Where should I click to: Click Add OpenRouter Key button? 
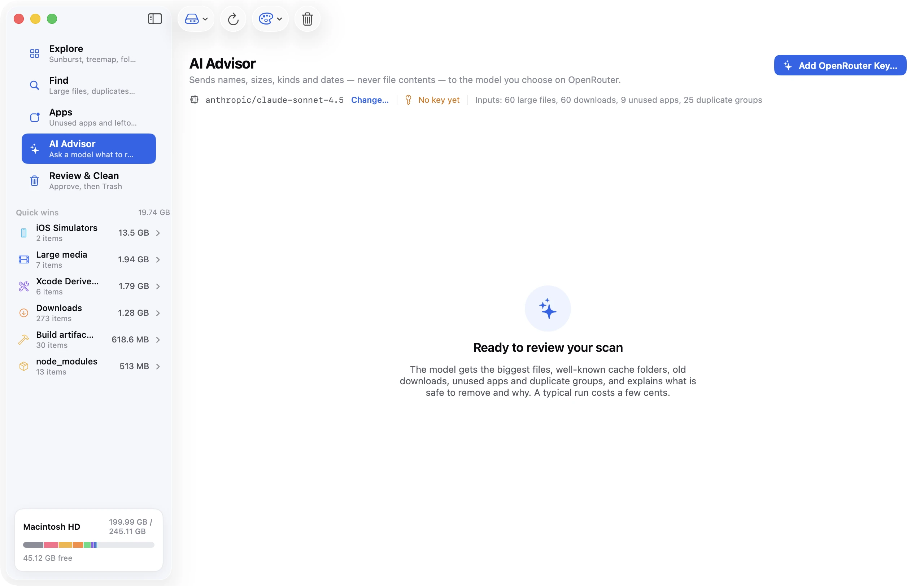pos(840,66)
